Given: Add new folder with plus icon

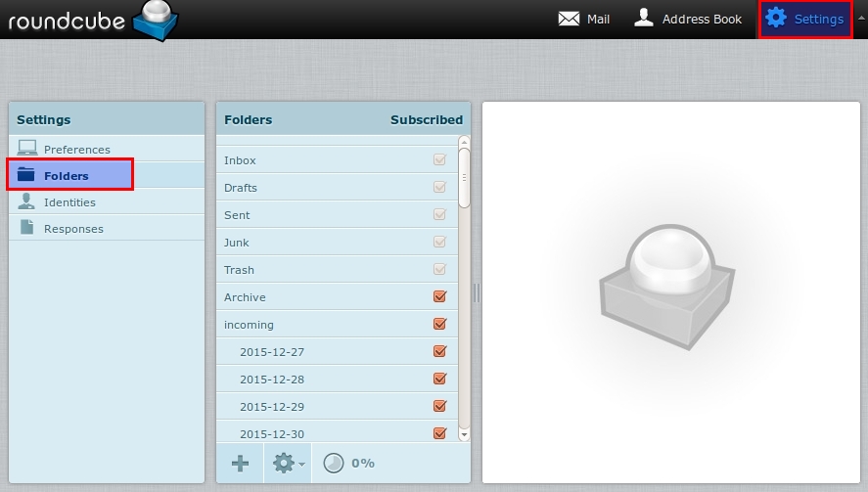Looking at the screenshot, I should click(240, 463).
